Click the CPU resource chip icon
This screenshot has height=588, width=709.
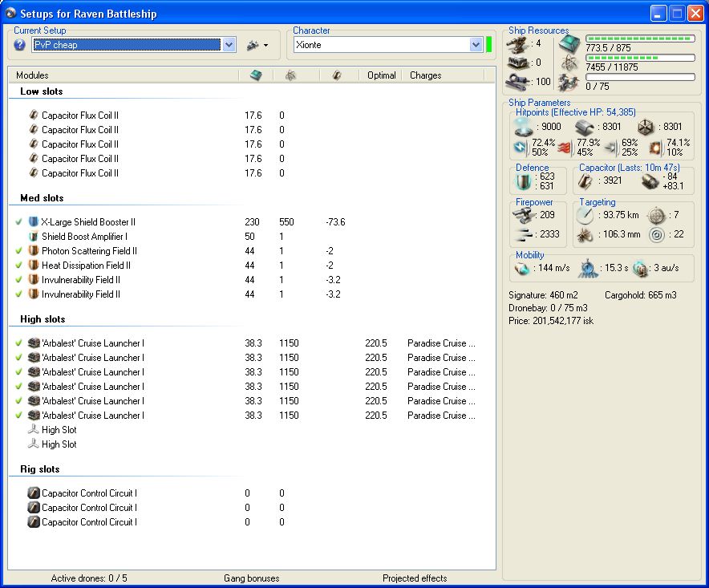tap(569, 43)
